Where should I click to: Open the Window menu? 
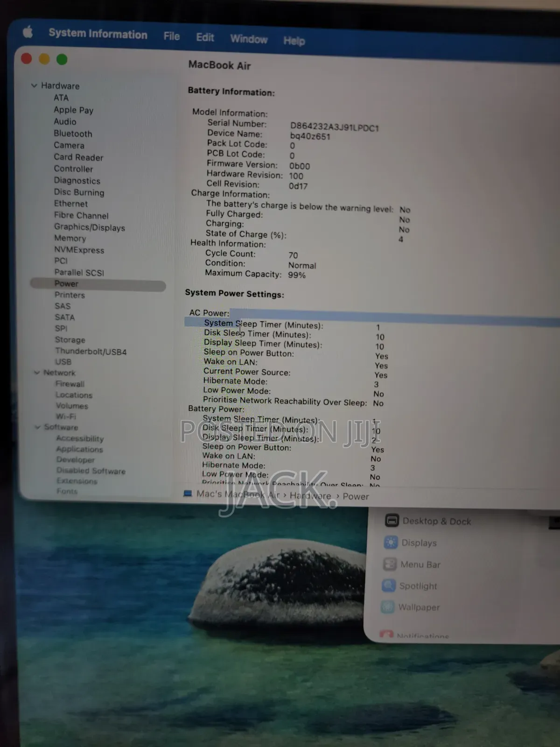(x=249, y=39)
